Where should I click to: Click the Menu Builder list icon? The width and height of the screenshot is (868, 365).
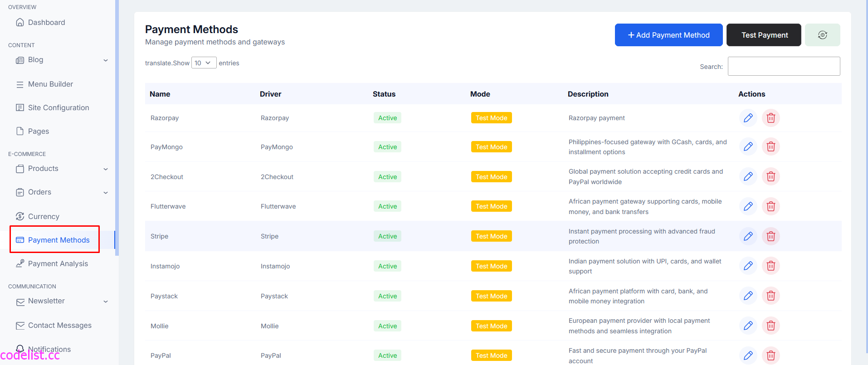click(x=20, y=84)
